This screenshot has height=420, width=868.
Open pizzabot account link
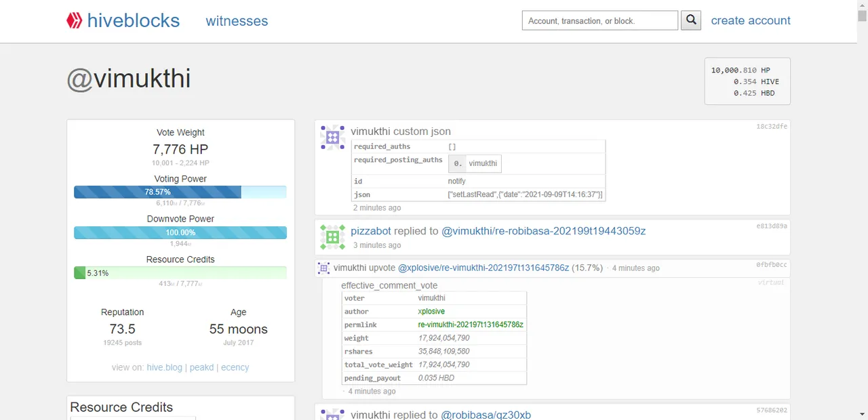(x=371, y=231)
